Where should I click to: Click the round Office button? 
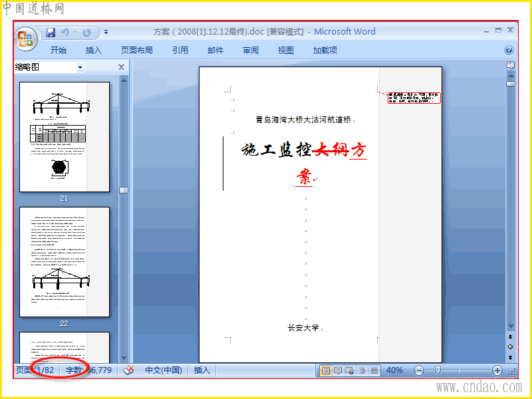pyautogui.click(x=26, y=39)
